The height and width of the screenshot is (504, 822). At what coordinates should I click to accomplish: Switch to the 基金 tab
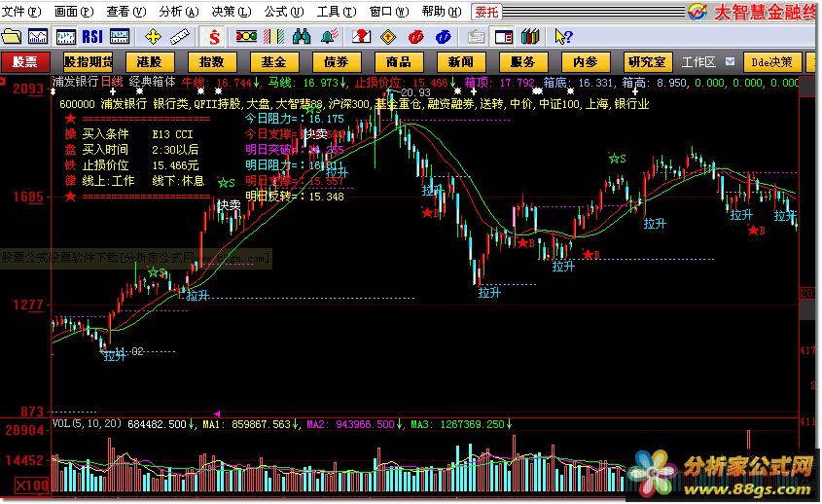click(273, 62)
